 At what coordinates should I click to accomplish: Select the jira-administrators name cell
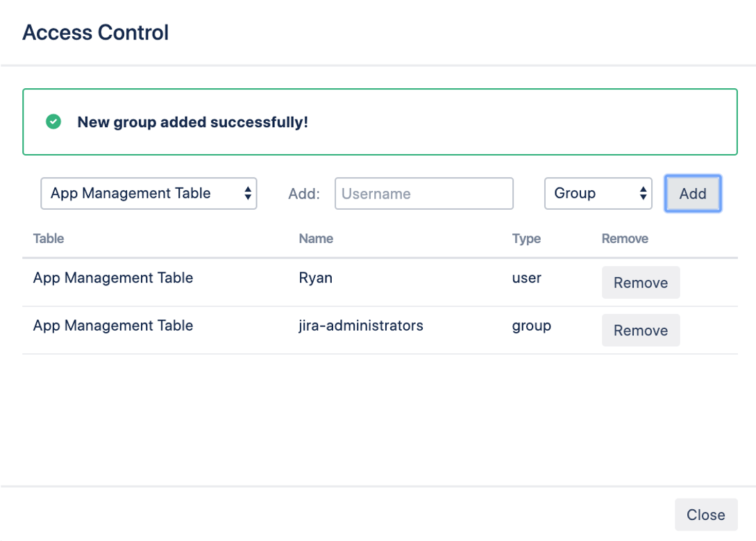click(x=361, y=326)
